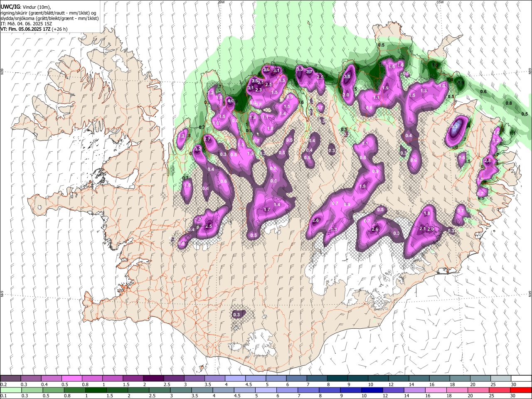Click the dark green 1–1.5 rain legend swatch

click(x=95, y=390)
